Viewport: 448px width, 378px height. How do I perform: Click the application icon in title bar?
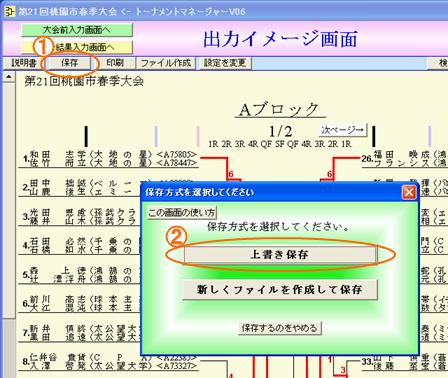[9, 12]
